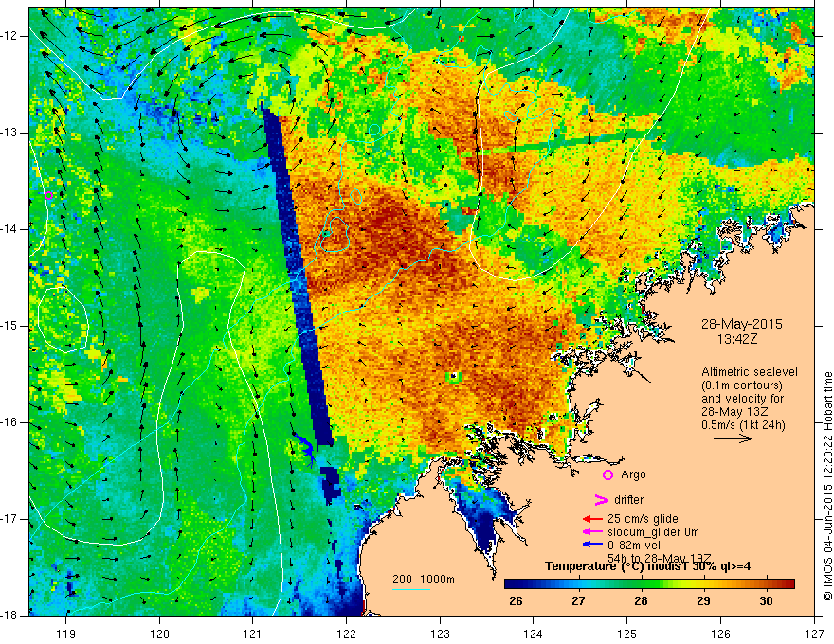
Task: Click the magenta drifter arrowhead legend symbol
Action: tap(601, 499)
